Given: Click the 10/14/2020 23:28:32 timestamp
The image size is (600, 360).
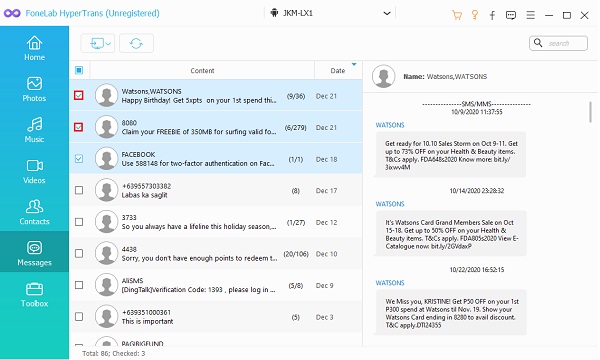Looking at the screenshot, I should (x=476, y=191).
